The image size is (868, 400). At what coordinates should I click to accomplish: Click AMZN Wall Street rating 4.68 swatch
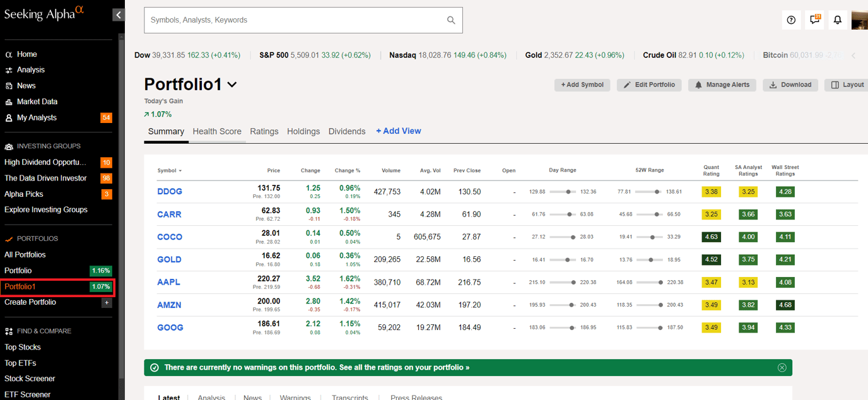tap(785, 305)
